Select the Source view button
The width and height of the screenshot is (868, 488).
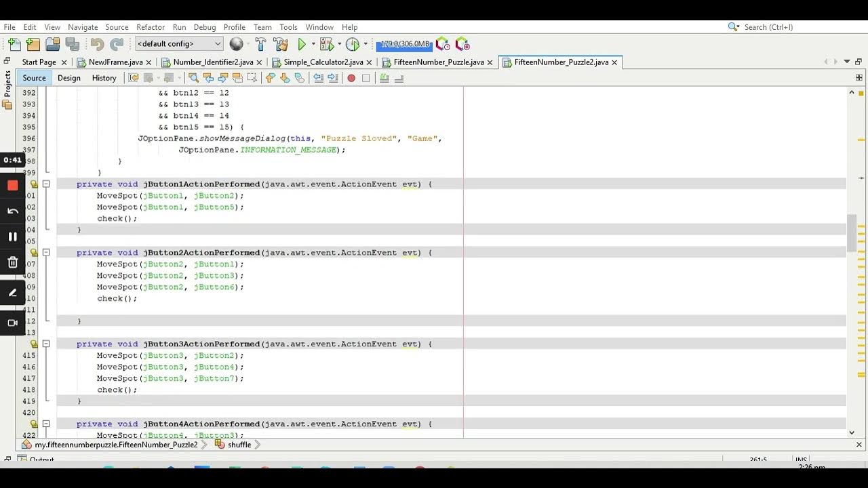pyautogui.click(x=34, y=78)
